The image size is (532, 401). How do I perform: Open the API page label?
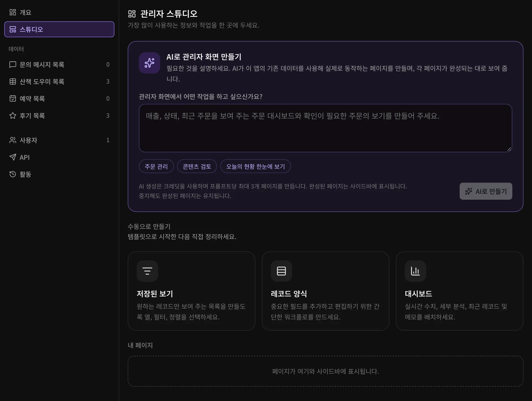24,157
